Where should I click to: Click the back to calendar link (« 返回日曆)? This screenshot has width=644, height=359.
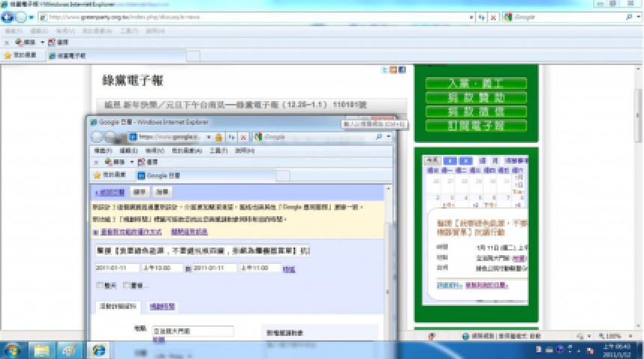tap(109, 192)
